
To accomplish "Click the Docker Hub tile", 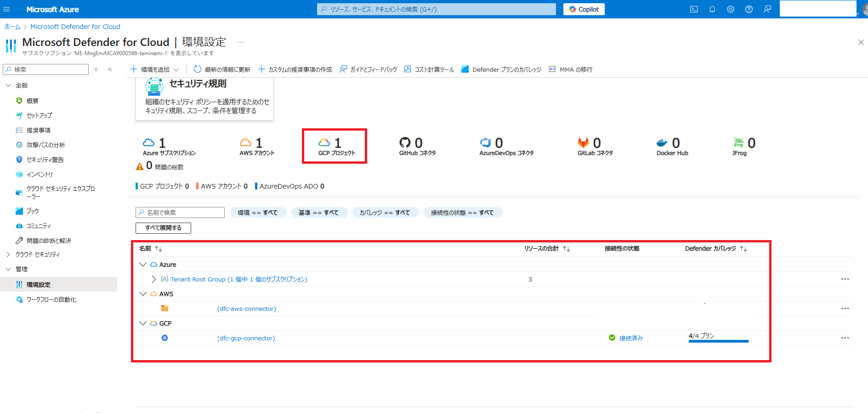I will pos(672,146).
